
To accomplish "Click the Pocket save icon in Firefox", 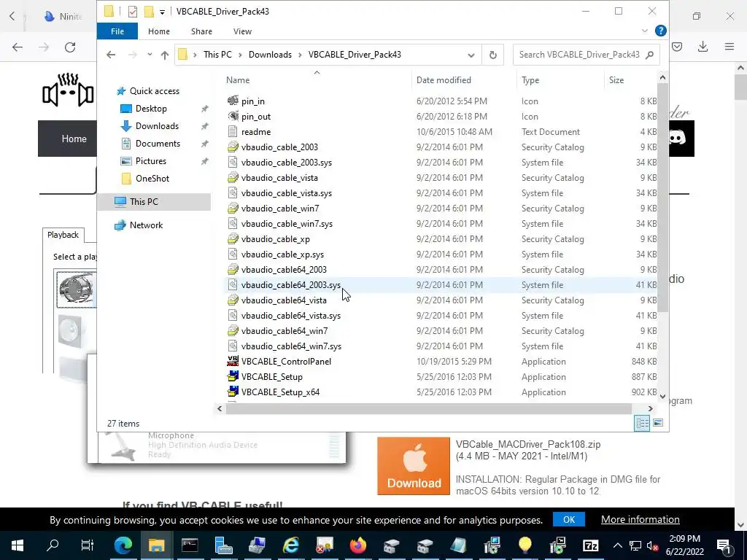I will click(x=677, y=47).
